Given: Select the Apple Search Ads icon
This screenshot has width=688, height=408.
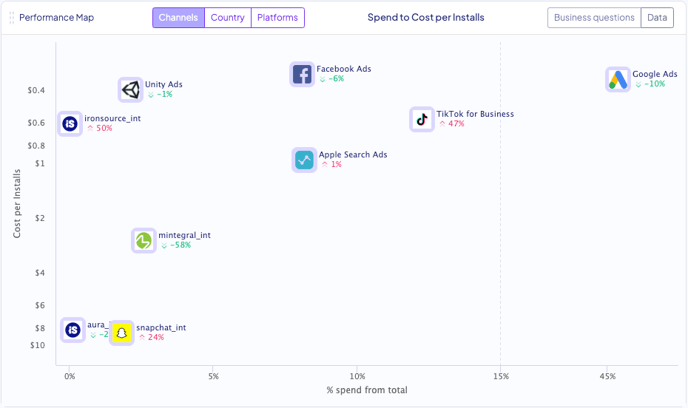Looking at the screenshot, I should [x=304, y=160].
